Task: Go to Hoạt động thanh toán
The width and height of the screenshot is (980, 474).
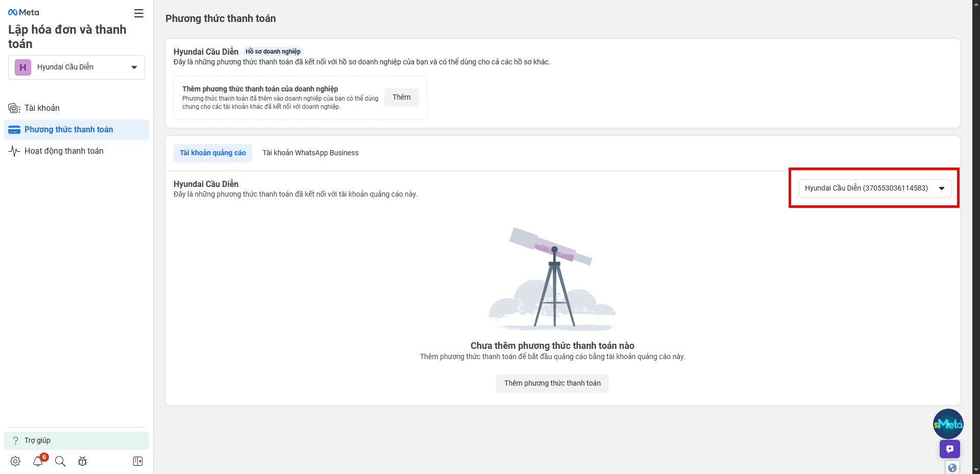Action: tap(64, 151)
